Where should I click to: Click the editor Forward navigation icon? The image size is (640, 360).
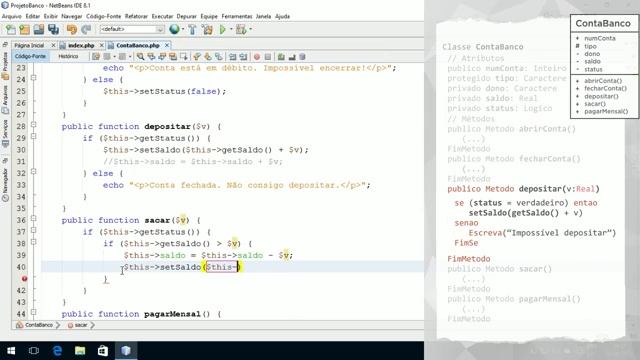(x=122, y=57)
